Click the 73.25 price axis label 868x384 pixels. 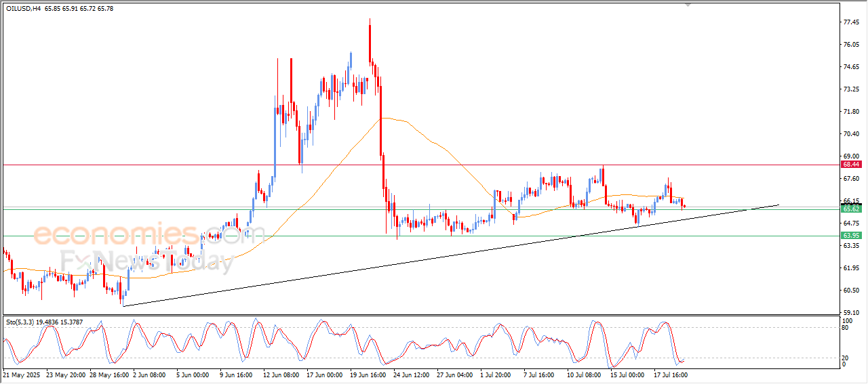click(x=852, y=89)
